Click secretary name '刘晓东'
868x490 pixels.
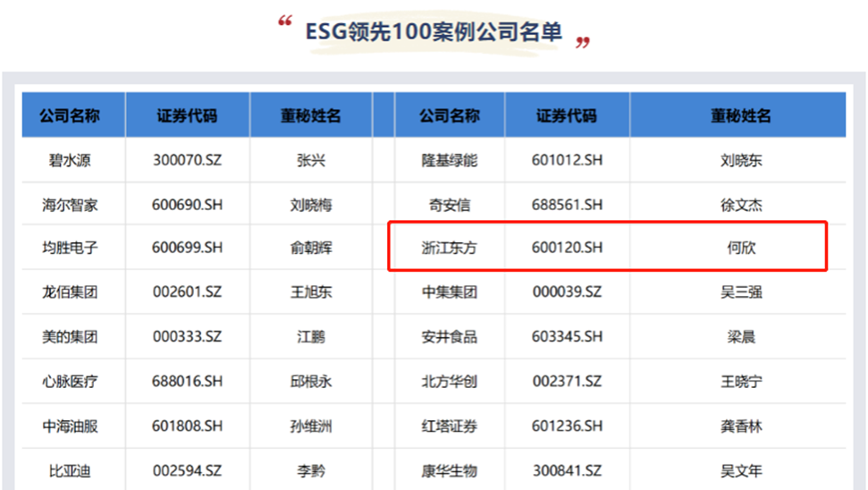[741, 161]
